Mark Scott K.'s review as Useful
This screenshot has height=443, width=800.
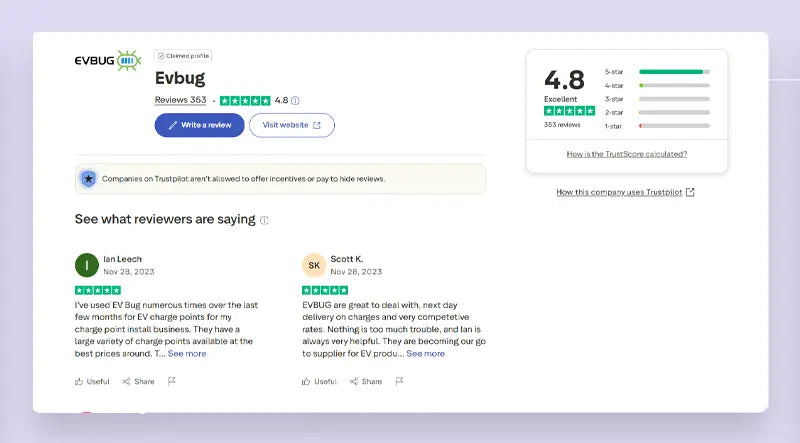pos(319,381)
